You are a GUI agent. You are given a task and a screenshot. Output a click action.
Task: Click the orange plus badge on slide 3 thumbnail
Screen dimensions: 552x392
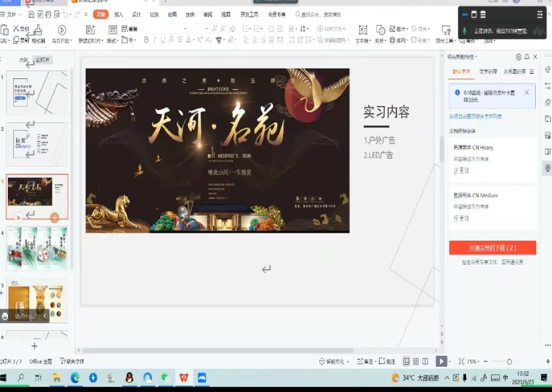pyautogui.click(x=55, y=218)
